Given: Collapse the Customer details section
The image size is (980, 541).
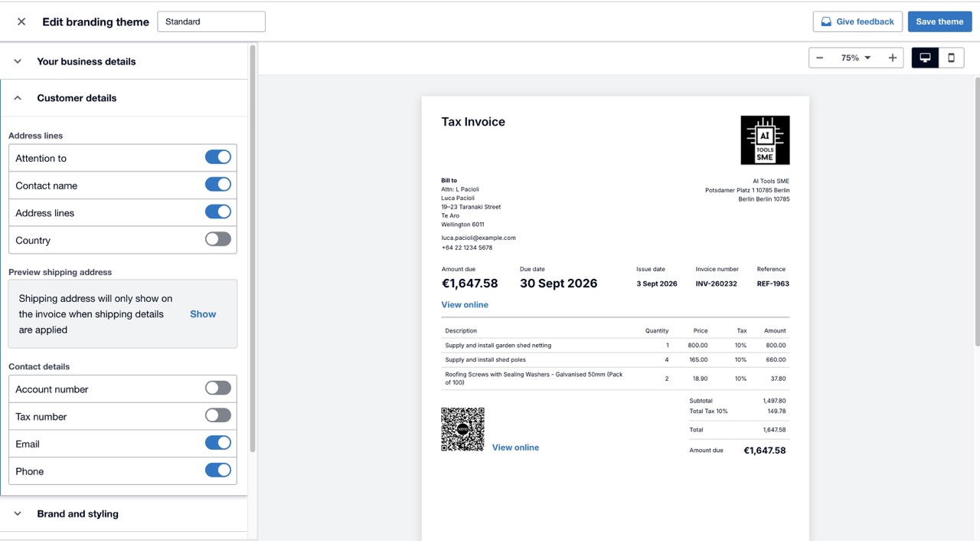Looking at the screenshot, I should [124, 98].
